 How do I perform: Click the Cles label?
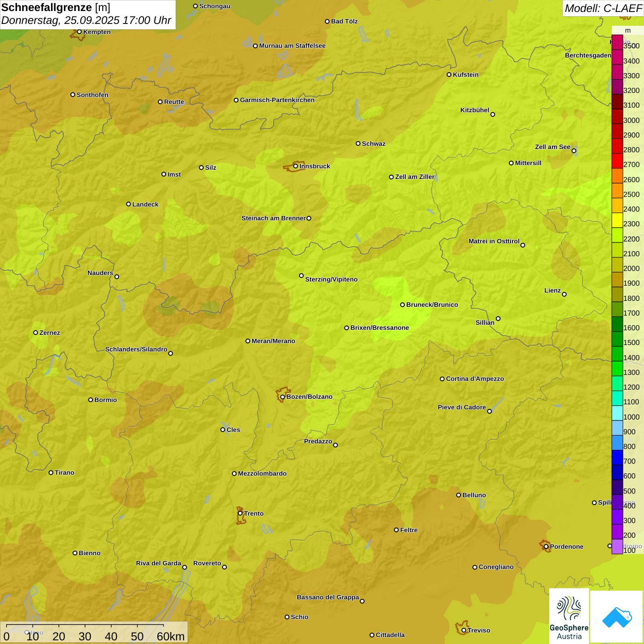click(x=233, y=430)
